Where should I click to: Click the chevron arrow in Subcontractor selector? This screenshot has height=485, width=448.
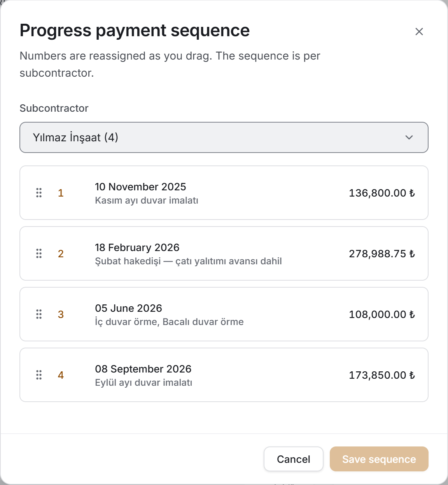point(409,137)
